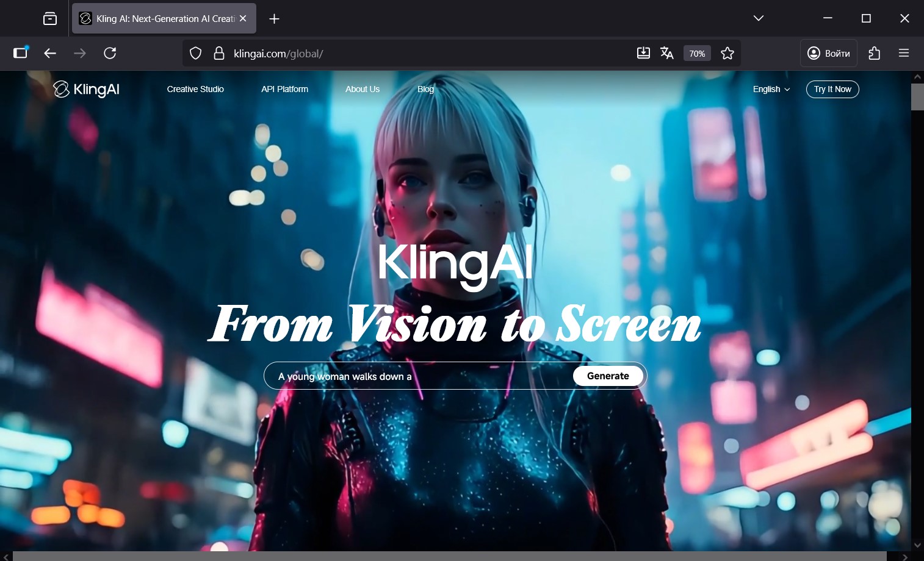This screenshot has width=924, height=561.
Task: Open the API Platform menu item
Action: pos(284,89)
